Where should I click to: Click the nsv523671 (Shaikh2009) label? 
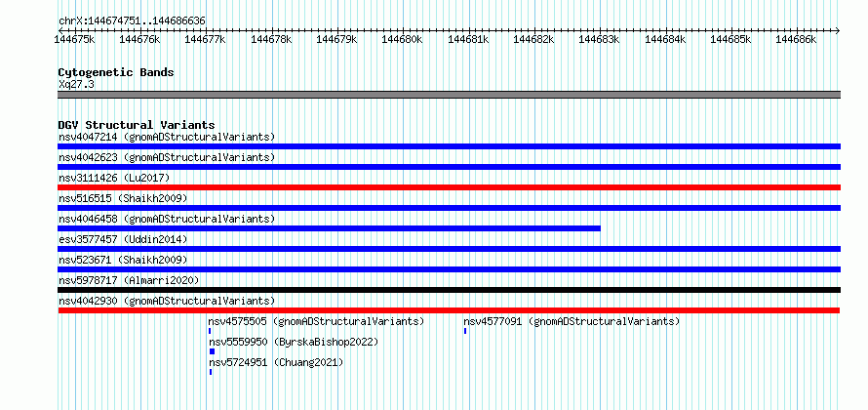point(123,260)
